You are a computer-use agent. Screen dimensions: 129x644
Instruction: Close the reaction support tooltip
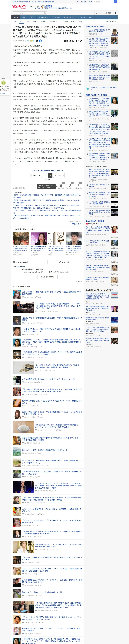click(56, 185)
